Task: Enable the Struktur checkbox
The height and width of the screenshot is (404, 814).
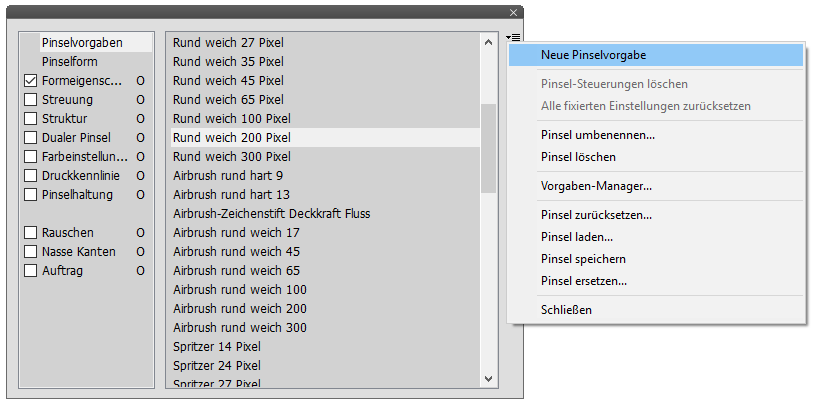Action: click(31, 119)
